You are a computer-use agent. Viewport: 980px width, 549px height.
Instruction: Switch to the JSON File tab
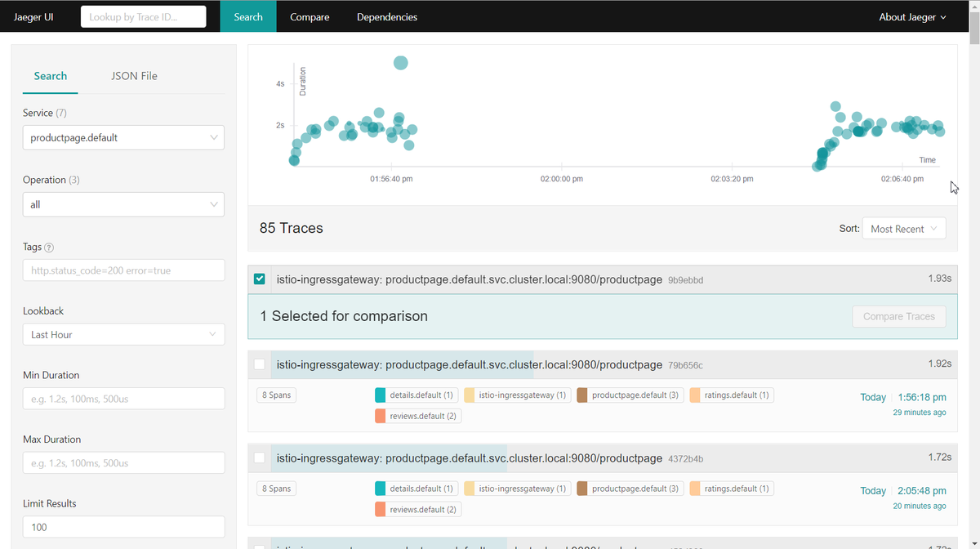pos(134,76)
